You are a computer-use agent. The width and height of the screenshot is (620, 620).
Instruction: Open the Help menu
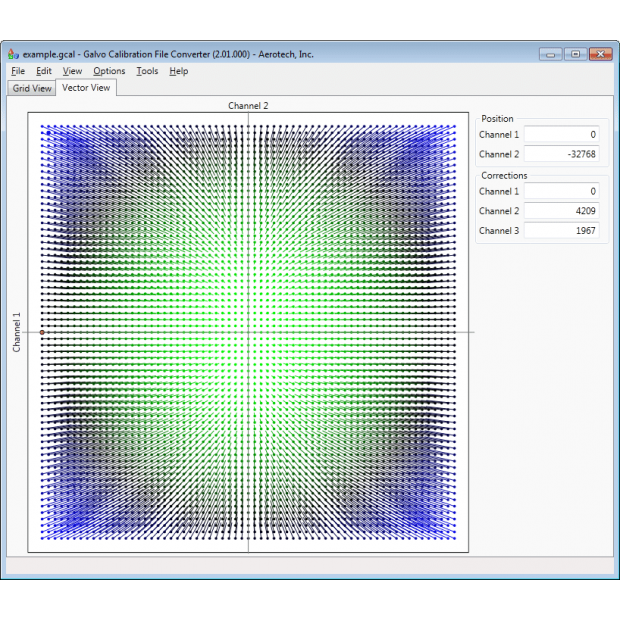(x=178, y=71)
